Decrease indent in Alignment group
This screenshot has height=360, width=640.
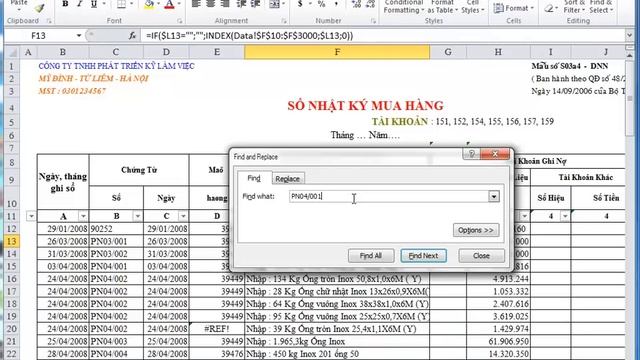pos(241,4)
